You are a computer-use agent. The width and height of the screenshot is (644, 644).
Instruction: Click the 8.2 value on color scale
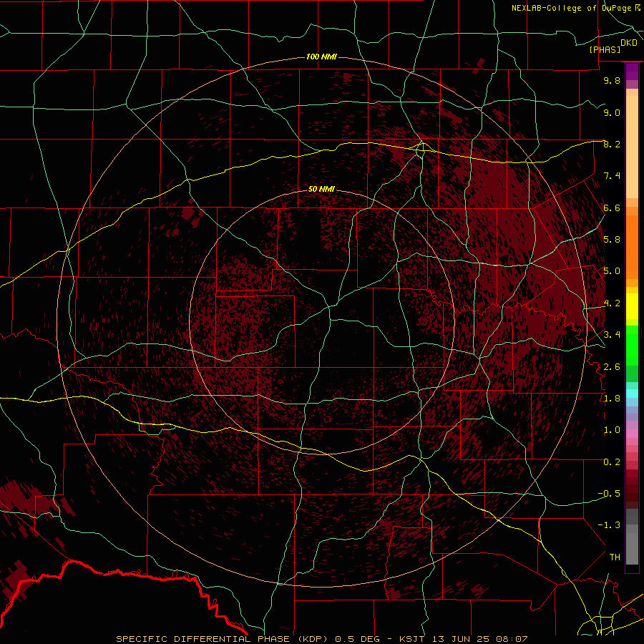pos(612,144)
